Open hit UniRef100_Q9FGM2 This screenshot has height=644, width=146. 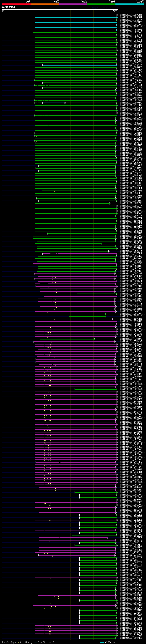(131, 15)
